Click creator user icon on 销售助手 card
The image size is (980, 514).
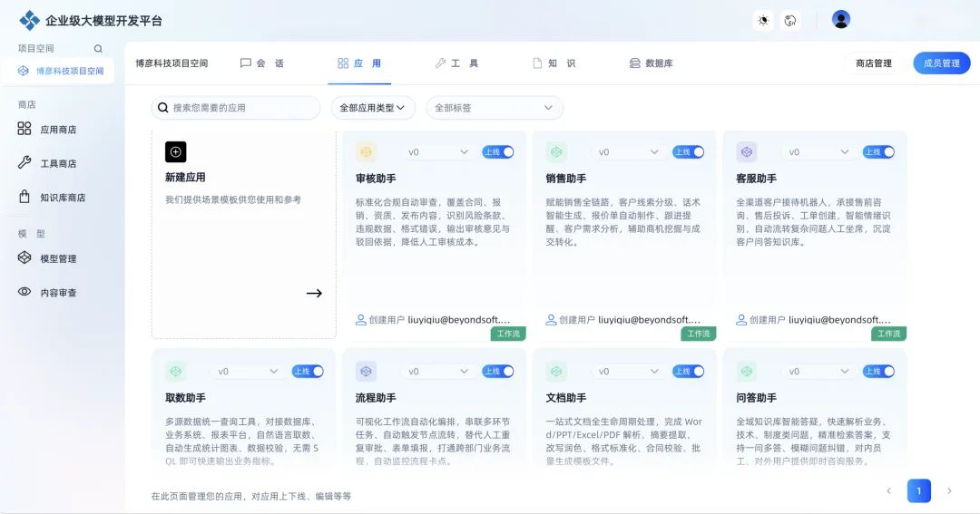point(551,320)
